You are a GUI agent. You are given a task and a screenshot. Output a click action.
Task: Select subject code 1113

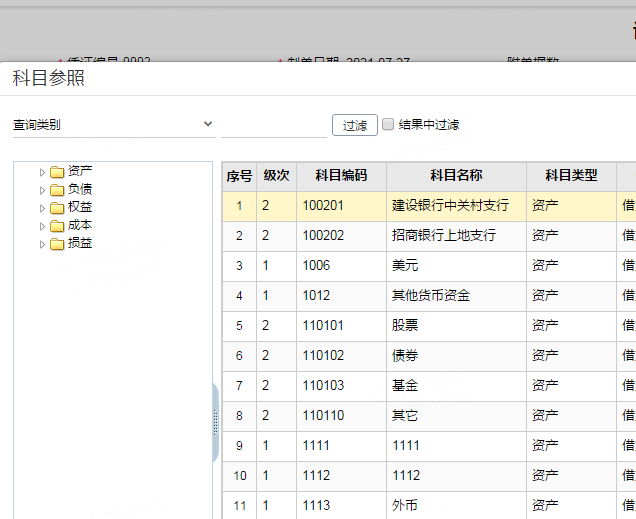[316, 506]
